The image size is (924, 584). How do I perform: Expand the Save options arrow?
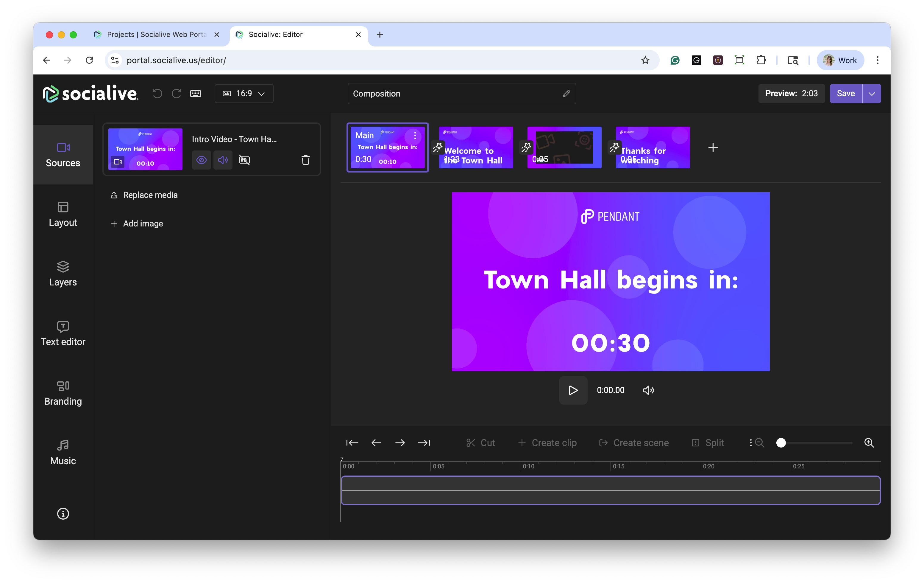click(871, 94)
